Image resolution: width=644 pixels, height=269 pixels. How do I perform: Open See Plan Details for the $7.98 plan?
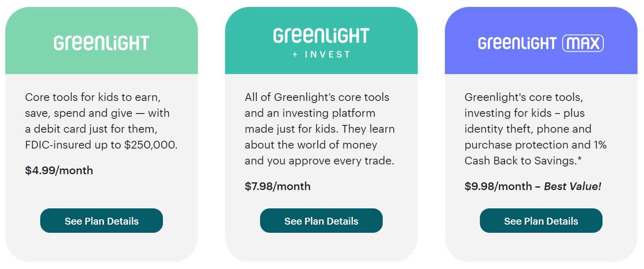321,221
